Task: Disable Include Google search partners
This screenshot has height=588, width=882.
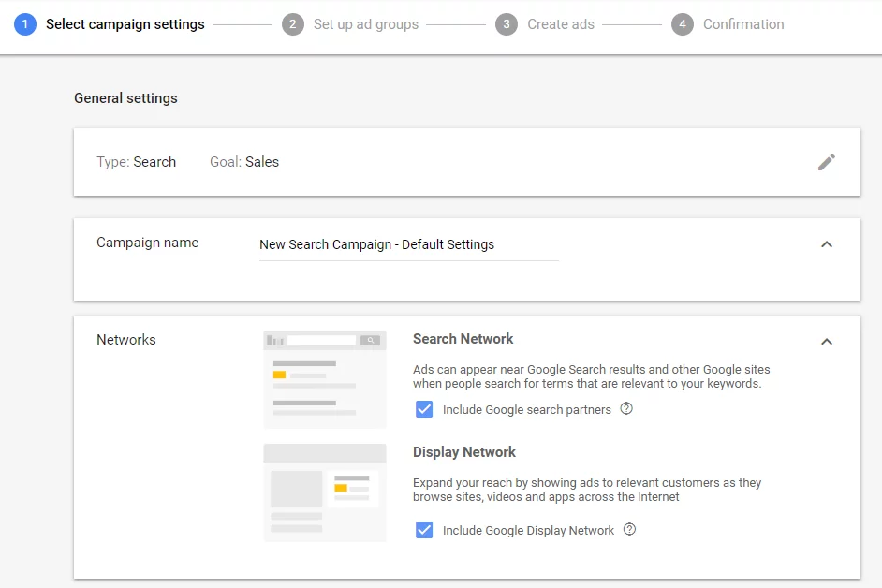Action: (424, 409)
